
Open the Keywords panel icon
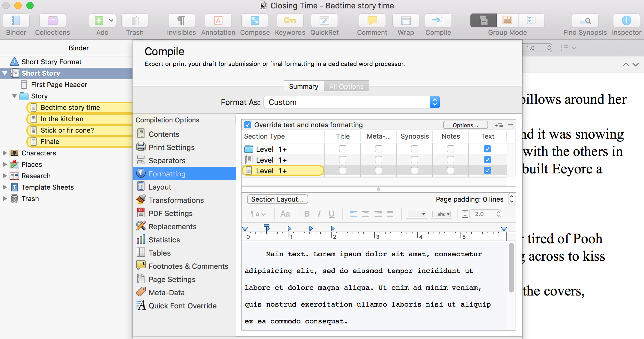click(290, 21)
